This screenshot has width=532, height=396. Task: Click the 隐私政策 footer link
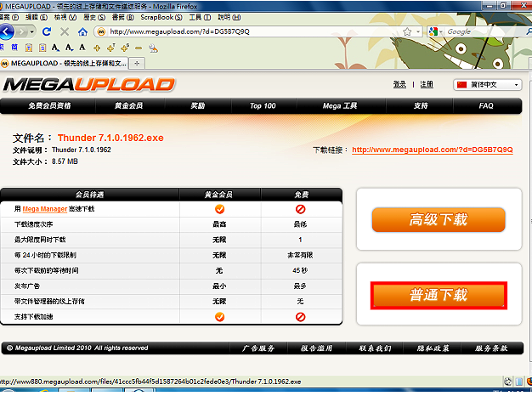tap(433, 348)
